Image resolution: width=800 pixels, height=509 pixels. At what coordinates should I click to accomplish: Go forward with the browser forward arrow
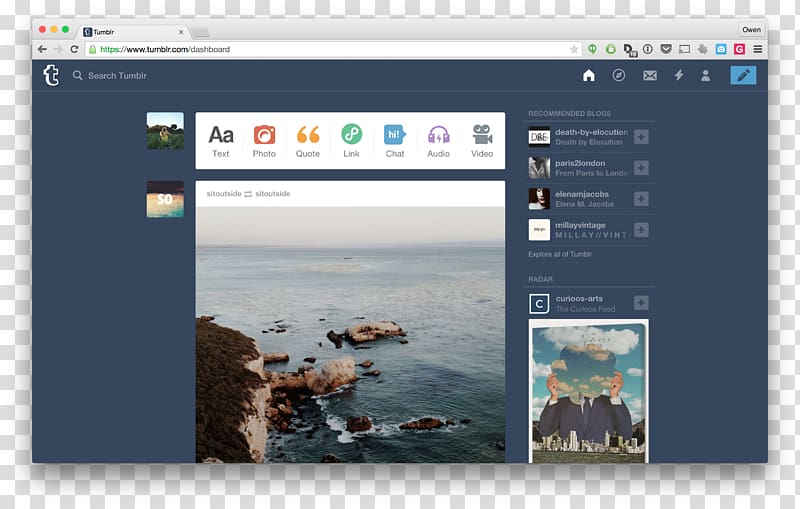click(x=58, y=49)
